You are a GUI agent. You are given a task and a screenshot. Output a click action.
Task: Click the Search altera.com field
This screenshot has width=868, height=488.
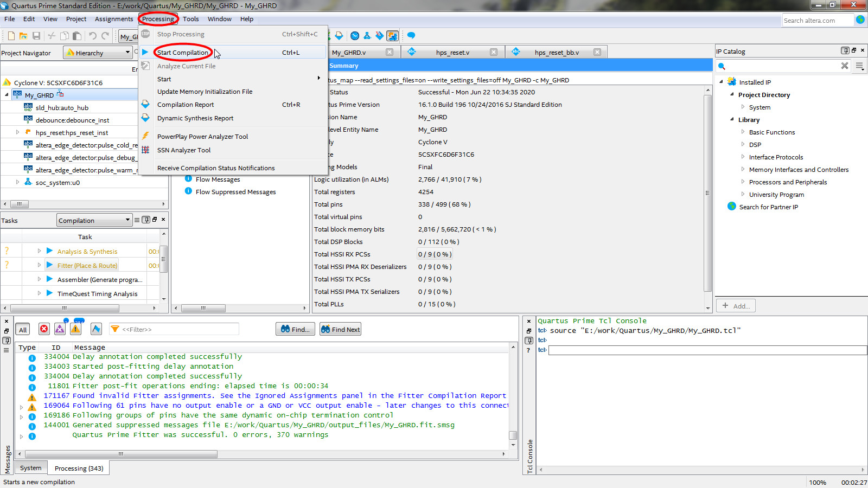coord(818,20)
